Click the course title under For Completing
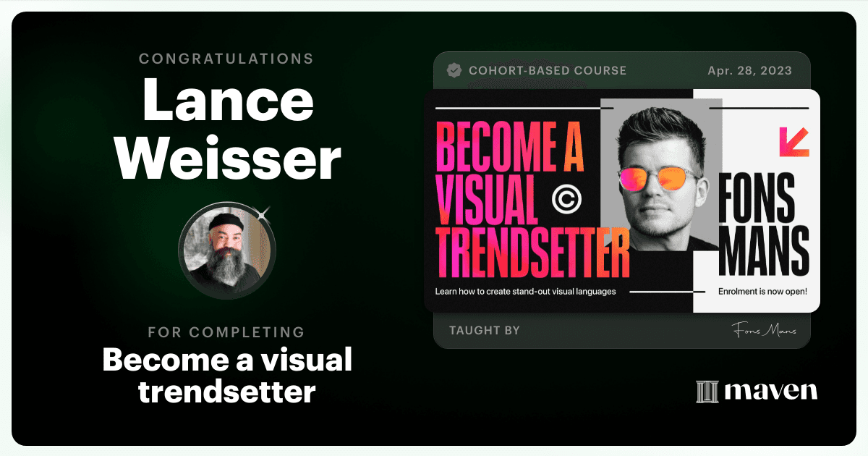The height and width of the screenshot is (456, 868). click(227, 375)
